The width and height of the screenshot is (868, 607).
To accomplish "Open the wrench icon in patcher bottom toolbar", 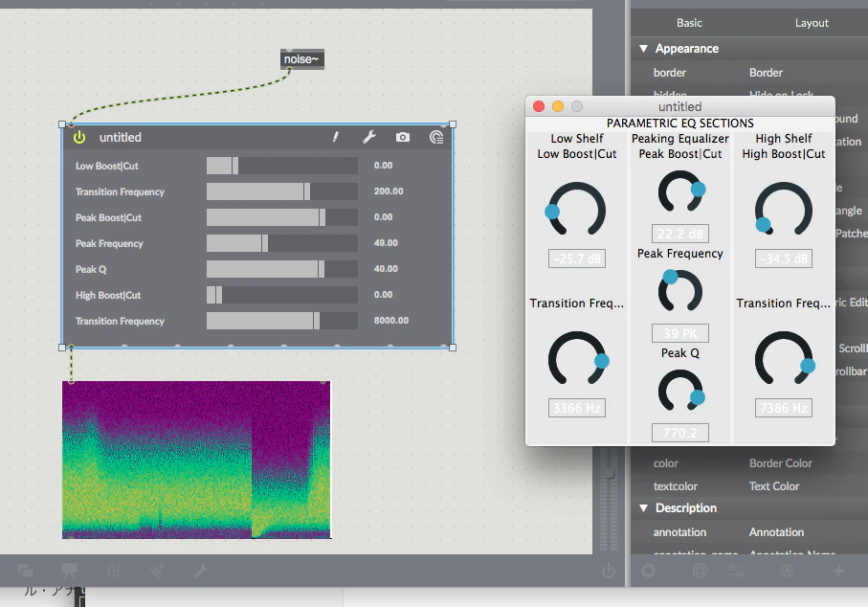I will [x=201, y=570].
